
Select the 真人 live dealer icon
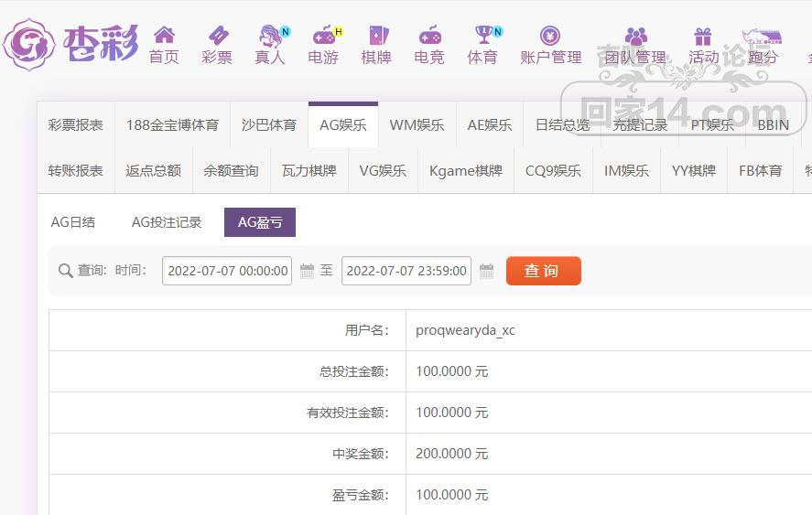(270, 35)
